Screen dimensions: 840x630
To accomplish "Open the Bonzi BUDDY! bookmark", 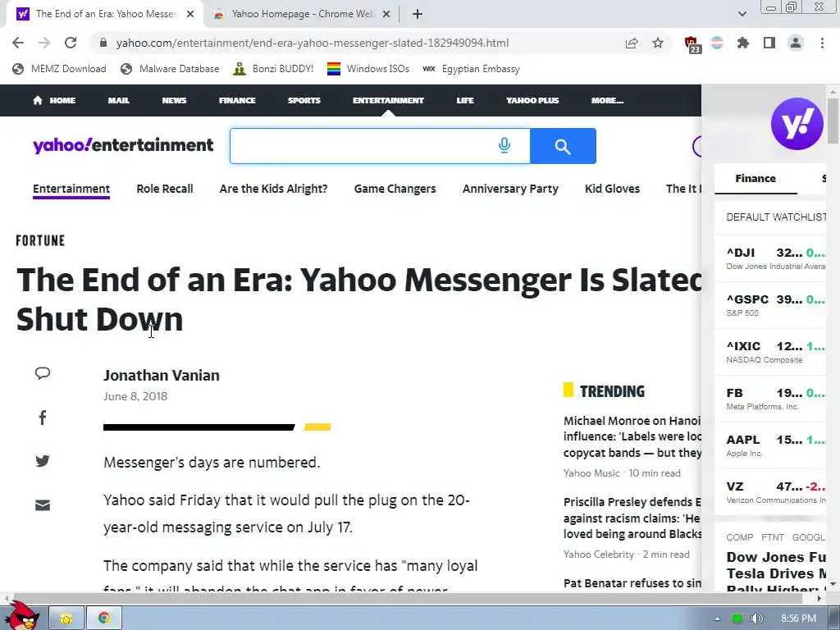I will click(273, 69).
